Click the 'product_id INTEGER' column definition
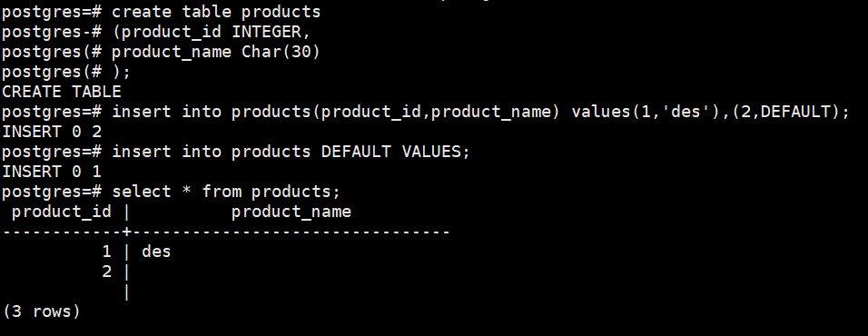The image size is (868, 336). [211, 32]
